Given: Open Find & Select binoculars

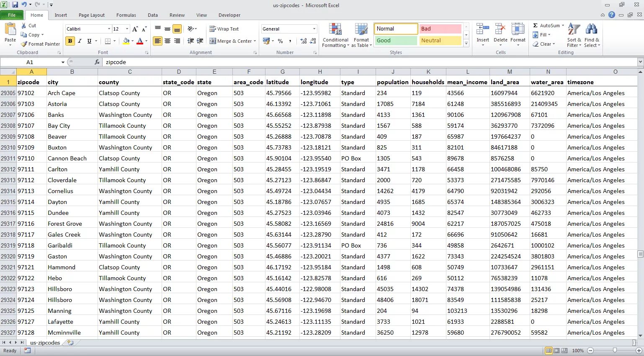Looking at the screenshot, I should tap(592, 35).
